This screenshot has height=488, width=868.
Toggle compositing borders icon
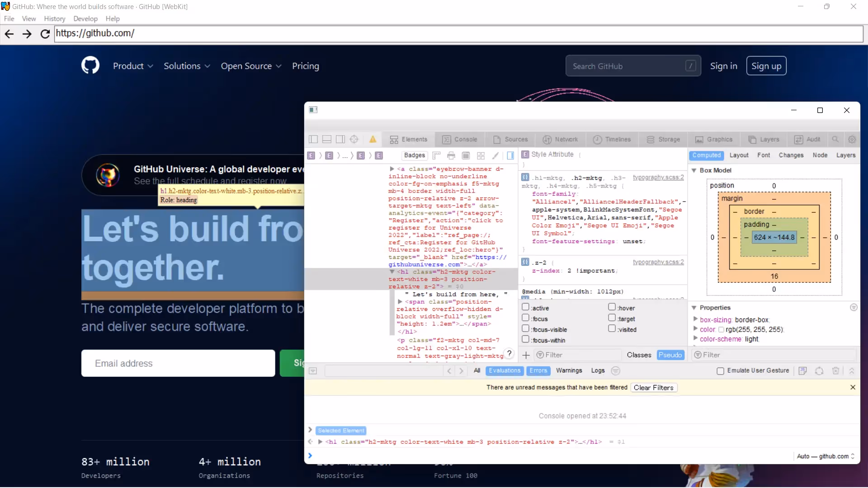466,155
